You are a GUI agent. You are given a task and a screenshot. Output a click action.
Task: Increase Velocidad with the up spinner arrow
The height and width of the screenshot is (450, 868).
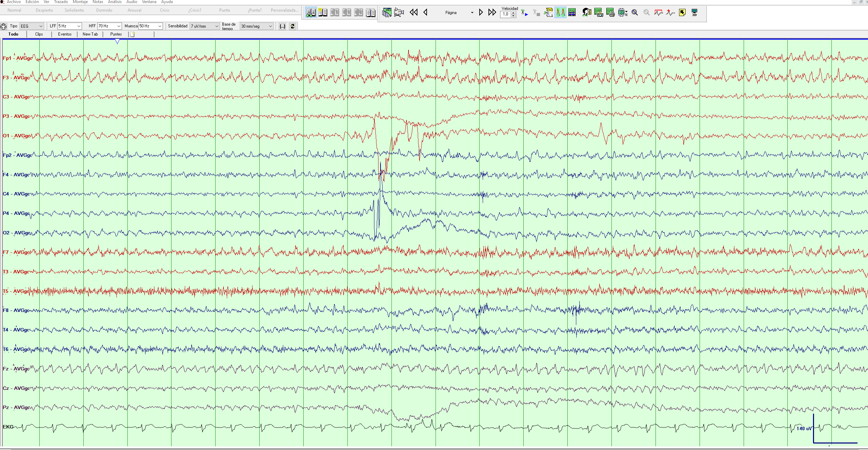pyautogui.click(x=513, y=13)
